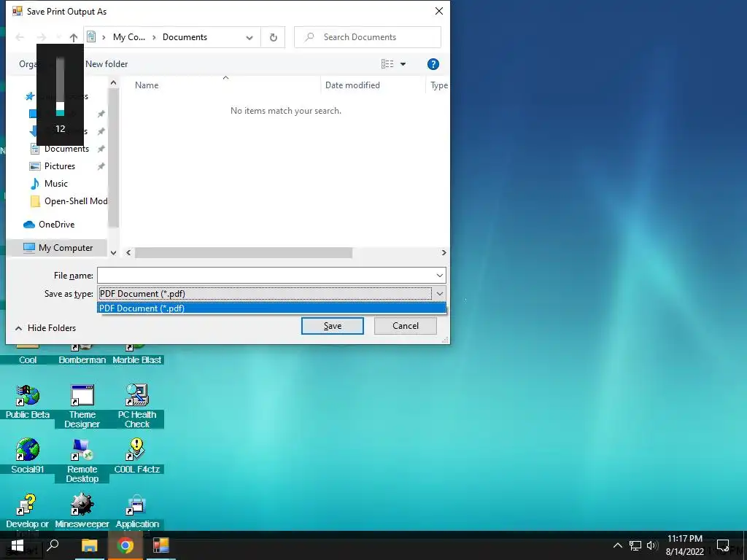Screen dimensions: 747x560
Task: Open taskbar clock showing 11:17 PM
Action: [x=684, y=545]
